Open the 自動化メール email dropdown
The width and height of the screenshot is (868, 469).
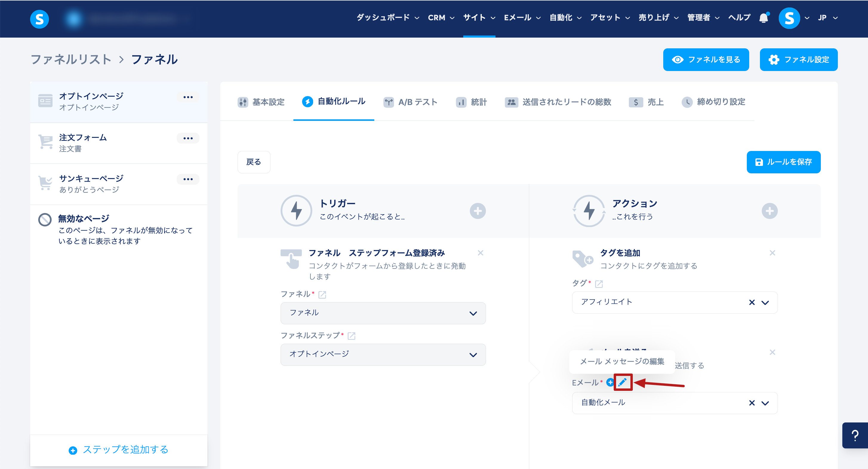coord(765,403)
